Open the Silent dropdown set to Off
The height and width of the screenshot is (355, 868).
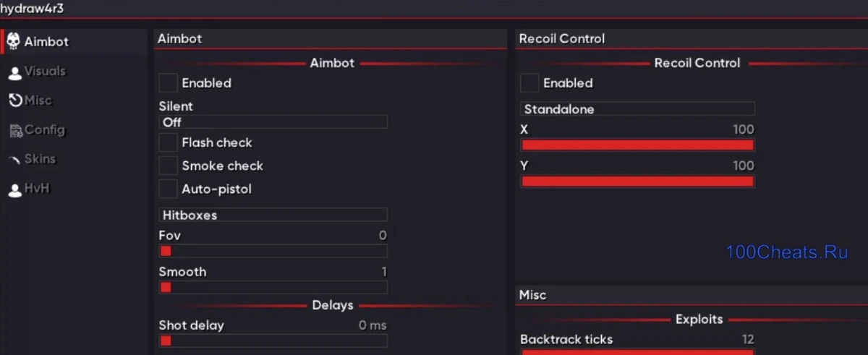tap(273, 122)
